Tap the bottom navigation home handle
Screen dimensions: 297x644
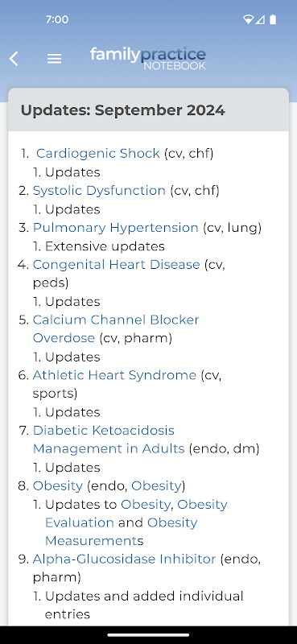point(148,635)
